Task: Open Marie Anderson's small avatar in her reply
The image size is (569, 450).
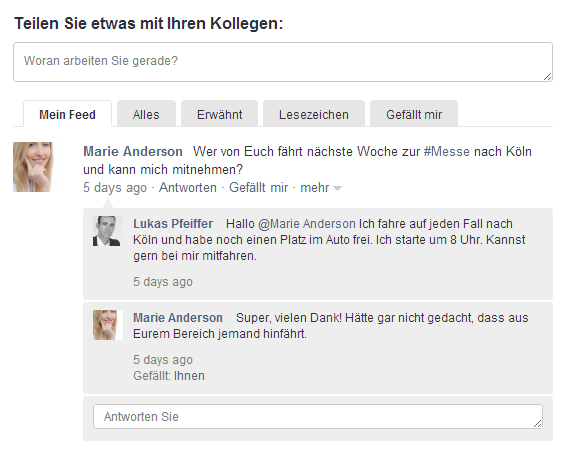Action: coord(108,325)
